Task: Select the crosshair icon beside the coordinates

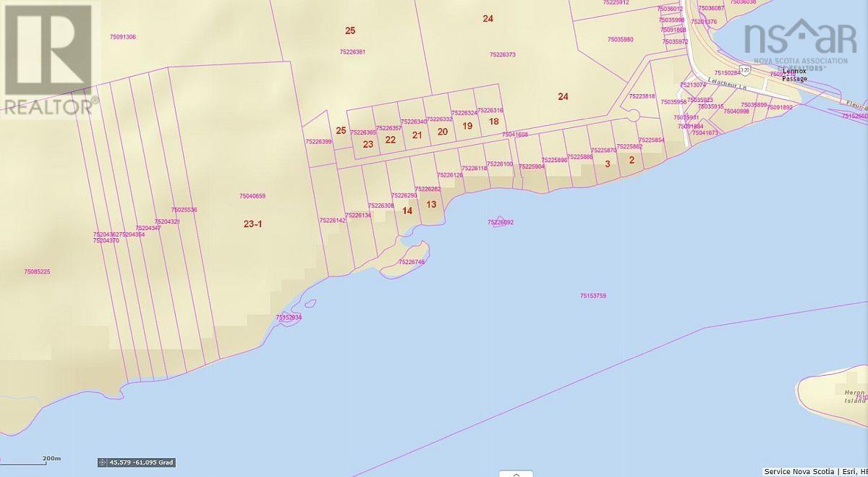Action: 102,461
